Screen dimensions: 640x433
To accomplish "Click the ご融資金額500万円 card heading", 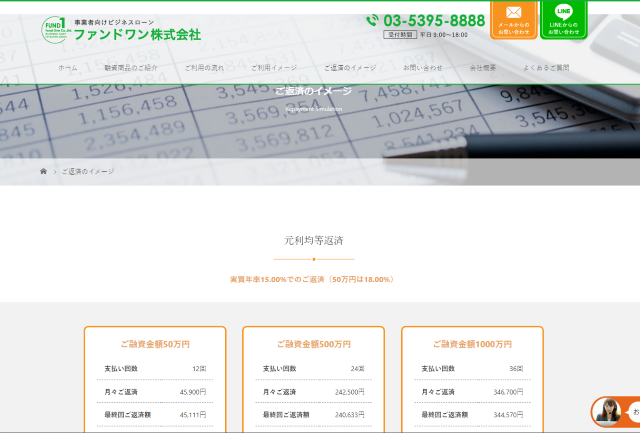I will [313, 344].
